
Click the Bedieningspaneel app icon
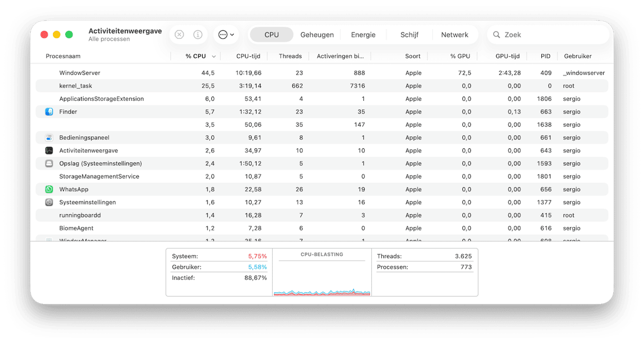click(x=49, y=138)
